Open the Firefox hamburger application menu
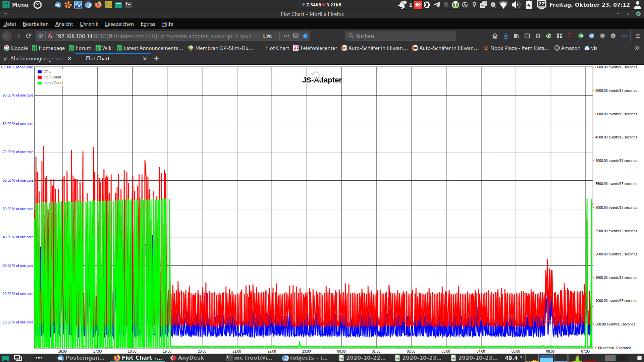This screenshot has height=362, width=644. [x=638, y=36]
